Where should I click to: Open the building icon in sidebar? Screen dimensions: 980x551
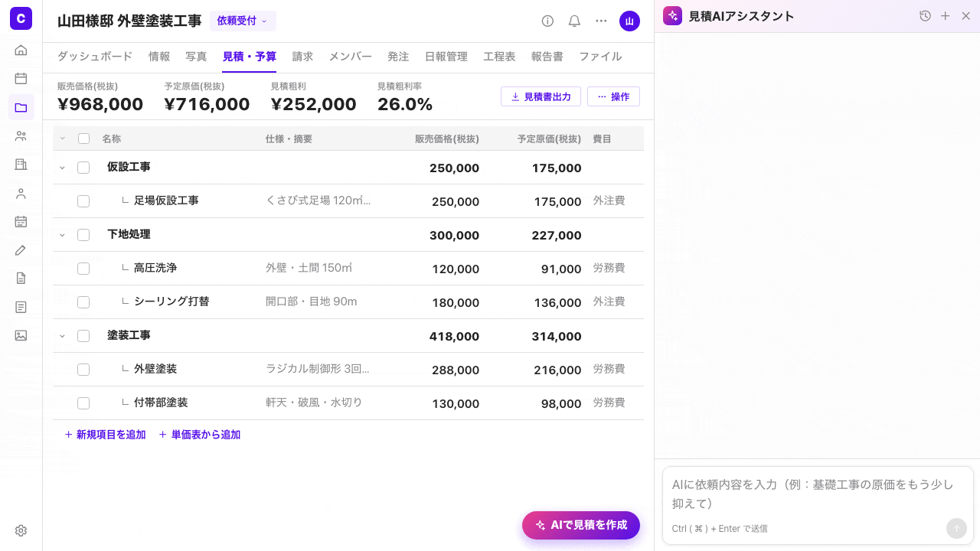[21, 165]
